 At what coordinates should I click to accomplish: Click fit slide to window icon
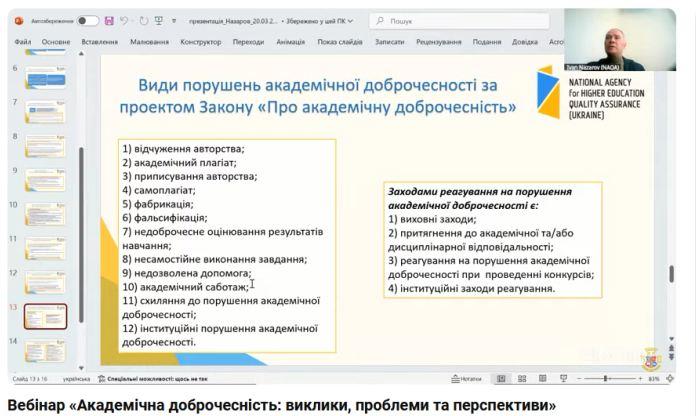coord(668,379)
